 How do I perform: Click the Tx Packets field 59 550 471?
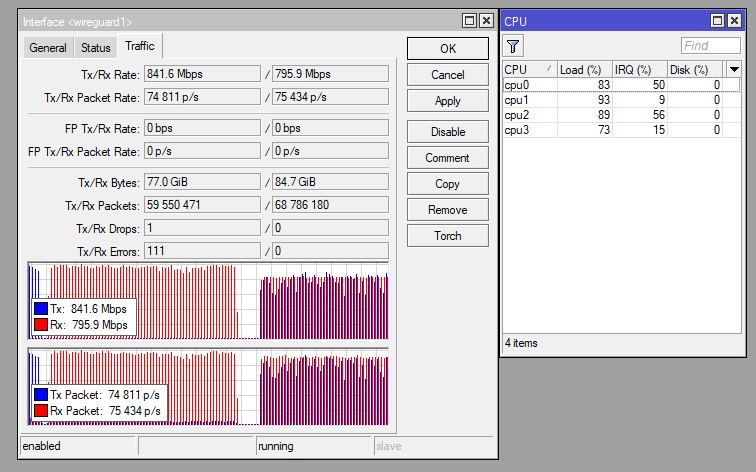click(x=202, y=205)
